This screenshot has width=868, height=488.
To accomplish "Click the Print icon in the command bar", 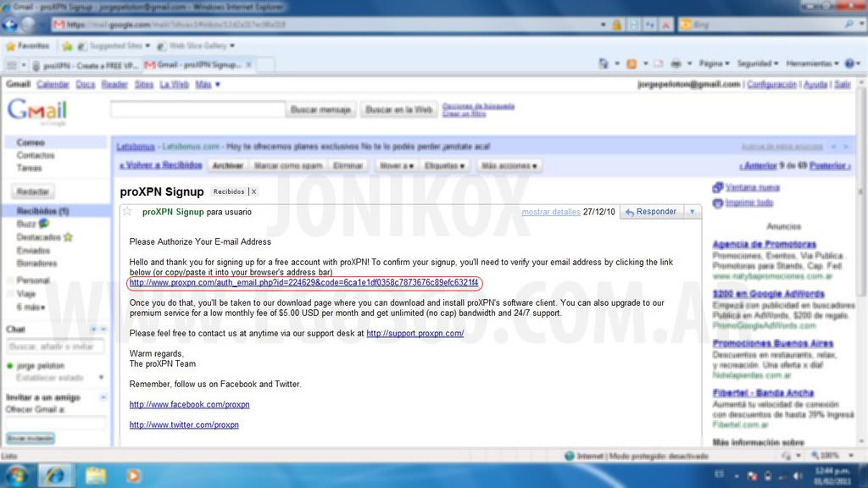I will [x=676, y=64].
